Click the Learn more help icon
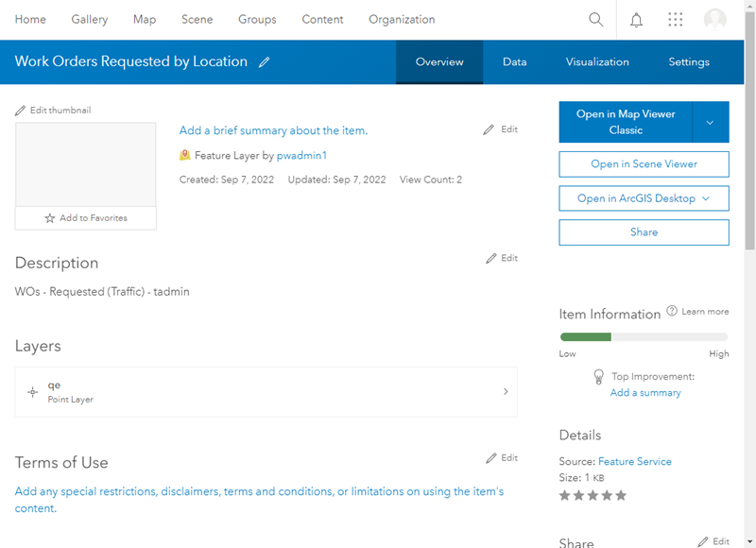Screen dimensions: 756x548 pyautogui.click(x=672, y=311)
